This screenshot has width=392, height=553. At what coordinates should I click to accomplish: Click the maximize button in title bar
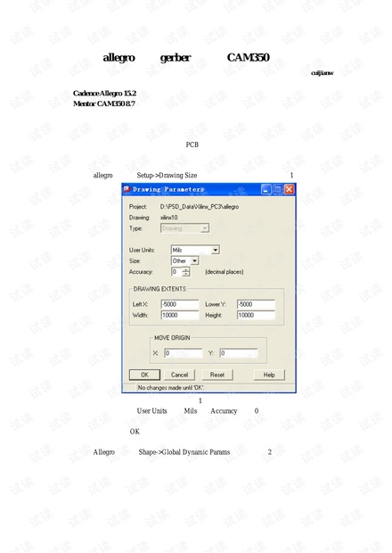[x=278, y=189]
